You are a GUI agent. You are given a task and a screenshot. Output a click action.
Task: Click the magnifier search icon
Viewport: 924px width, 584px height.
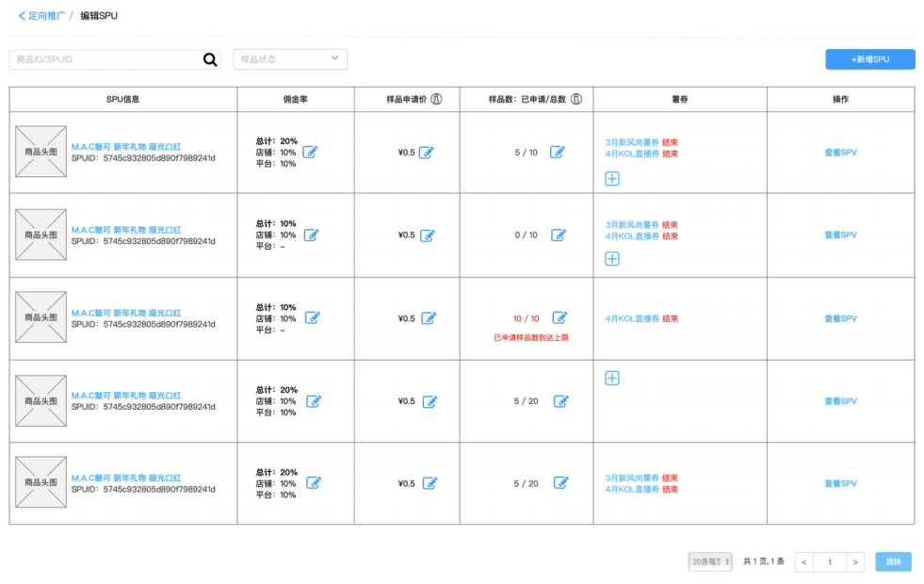(x=210, y=59)
